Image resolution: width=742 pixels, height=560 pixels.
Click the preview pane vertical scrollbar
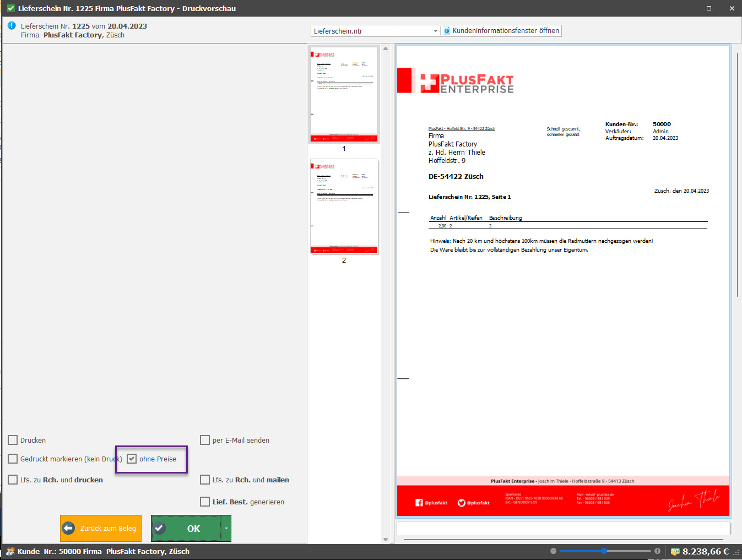pyautogui.click(x=738, y=173)
